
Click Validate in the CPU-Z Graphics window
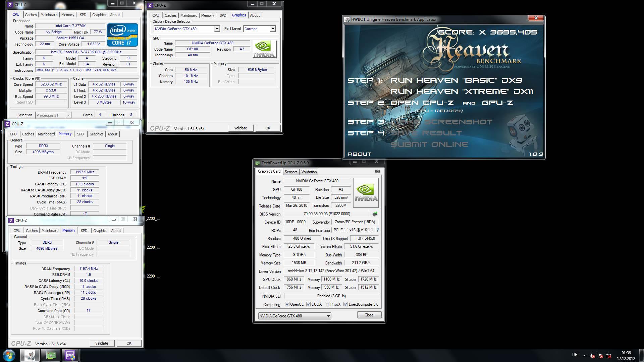pyautogui.click(x=240, y=128)
